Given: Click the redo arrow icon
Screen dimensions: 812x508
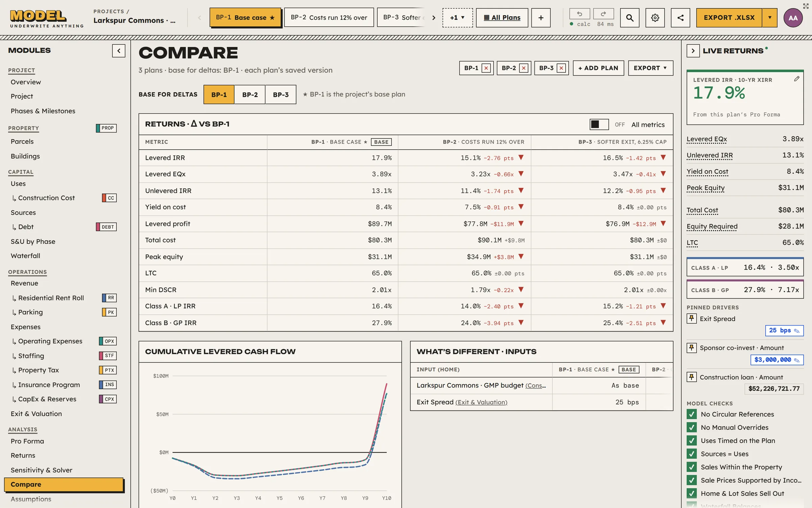Looking at the screenshot, I should (x=603, y=14).
